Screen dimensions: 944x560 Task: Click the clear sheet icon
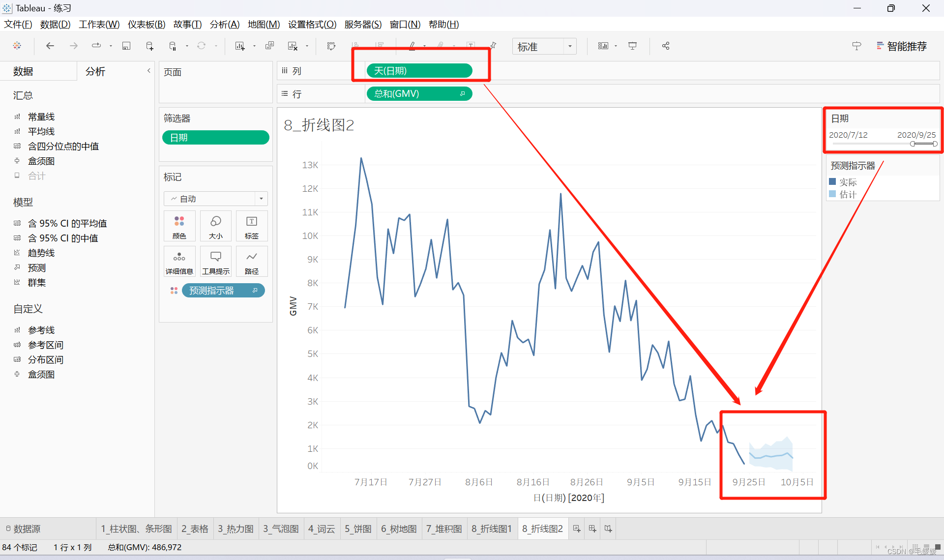pyautogui.click(x=293, y=46)
